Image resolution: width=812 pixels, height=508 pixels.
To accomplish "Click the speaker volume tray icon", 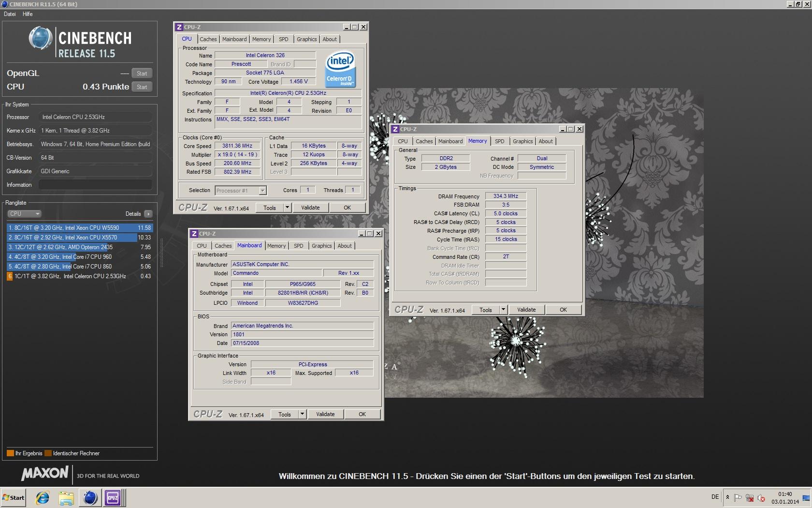I will click(x=761, y=497).
